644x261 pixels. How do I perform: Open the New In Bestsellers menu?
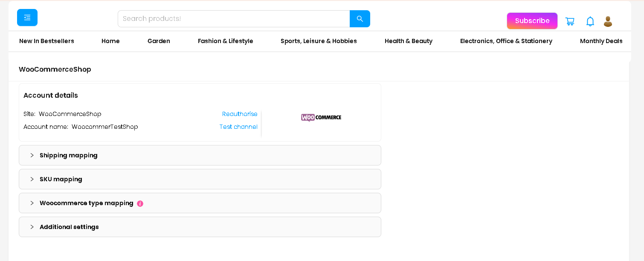[46, 41]
